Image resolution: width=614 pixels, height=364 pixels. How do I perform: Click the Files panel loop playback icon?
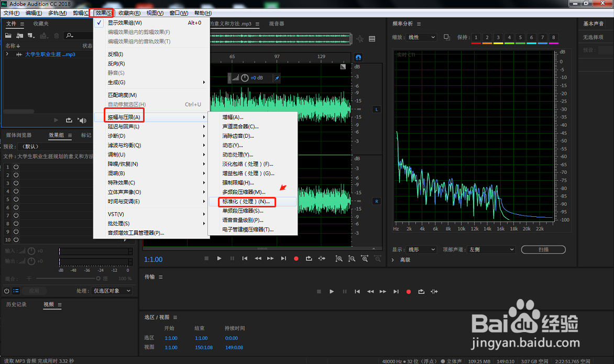pyautogui.click(x=69, y=120)
